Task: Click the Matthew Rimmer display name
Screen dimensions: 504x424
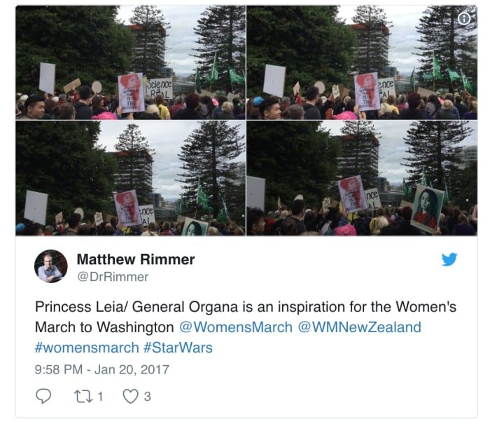Action: [x=136, y=259]
